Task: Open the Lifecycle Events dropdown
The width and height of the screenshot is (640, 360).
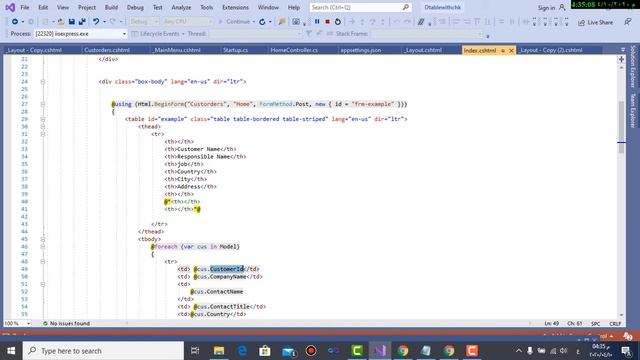Action: coord(183,34)
